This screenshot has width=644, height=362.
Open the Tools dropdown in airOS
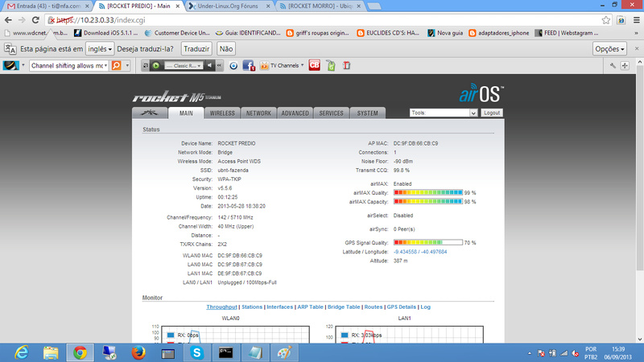pos(444,113)
